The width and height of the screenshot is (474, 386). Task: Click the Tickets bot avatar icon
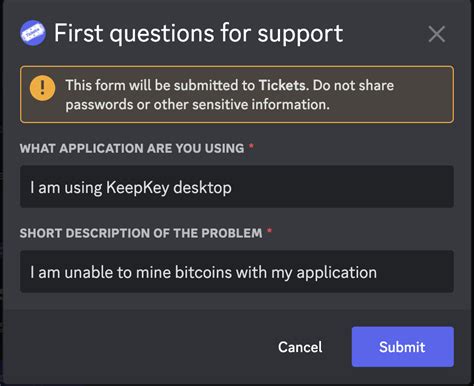[33, 33]
